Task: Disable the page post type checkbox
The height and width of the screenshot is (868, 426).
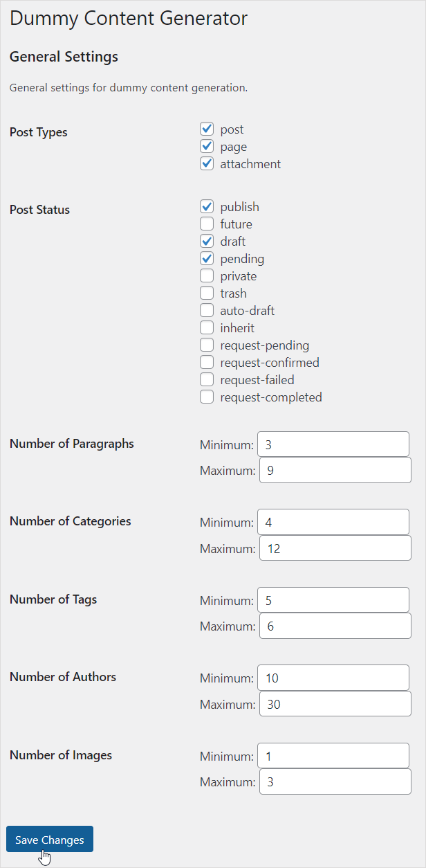Action: click(207, 146)
